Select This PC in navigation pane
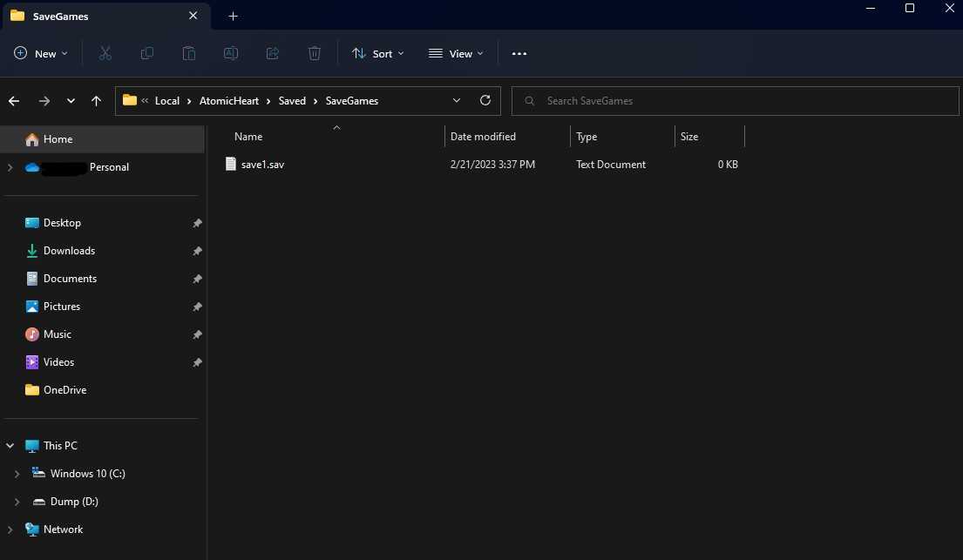The height and width of the screenshot is (560, 963). click(x=60, y=446)
